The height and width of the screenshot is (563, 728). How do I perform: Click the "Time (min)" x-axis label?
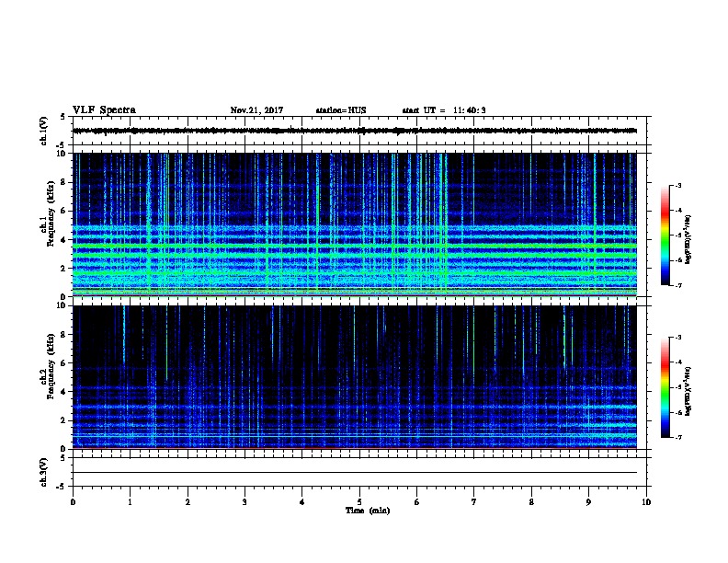tap(368, 511)
